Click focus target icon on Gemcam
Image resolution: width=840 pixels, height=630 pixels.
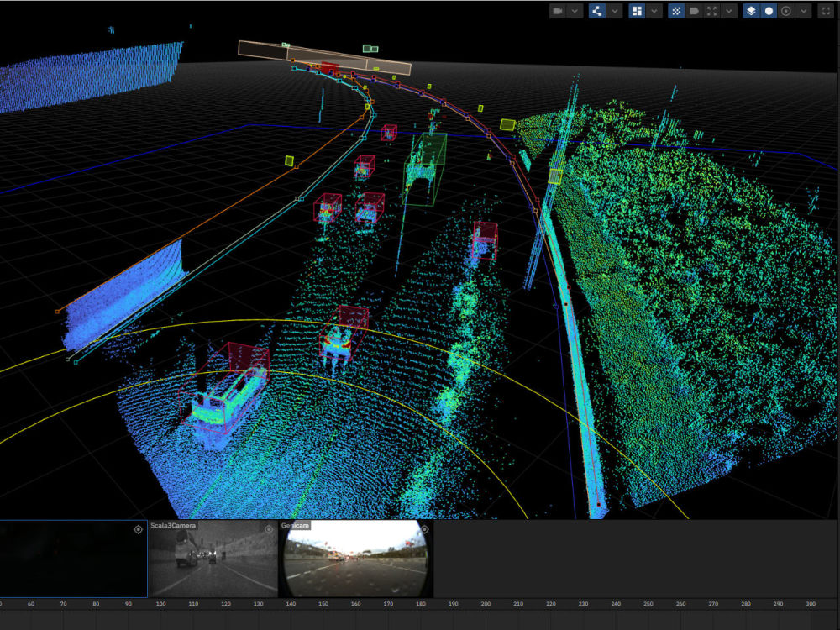click(424, 529)
